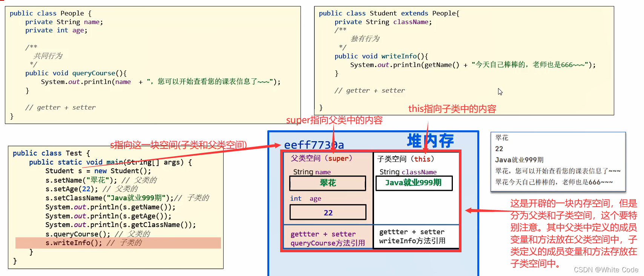Click the first output line "翠花" in console

pyautogui.click(x=502, y=138)
